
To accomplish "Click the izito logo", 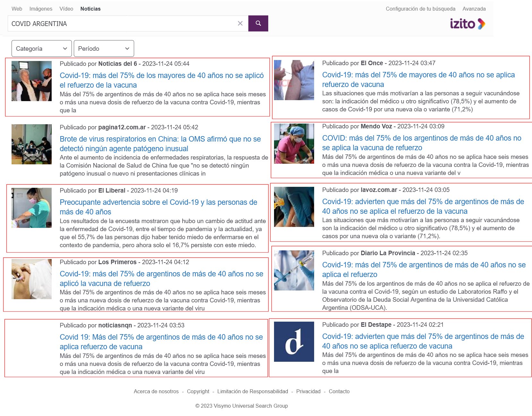I will [x=467, y=24].
